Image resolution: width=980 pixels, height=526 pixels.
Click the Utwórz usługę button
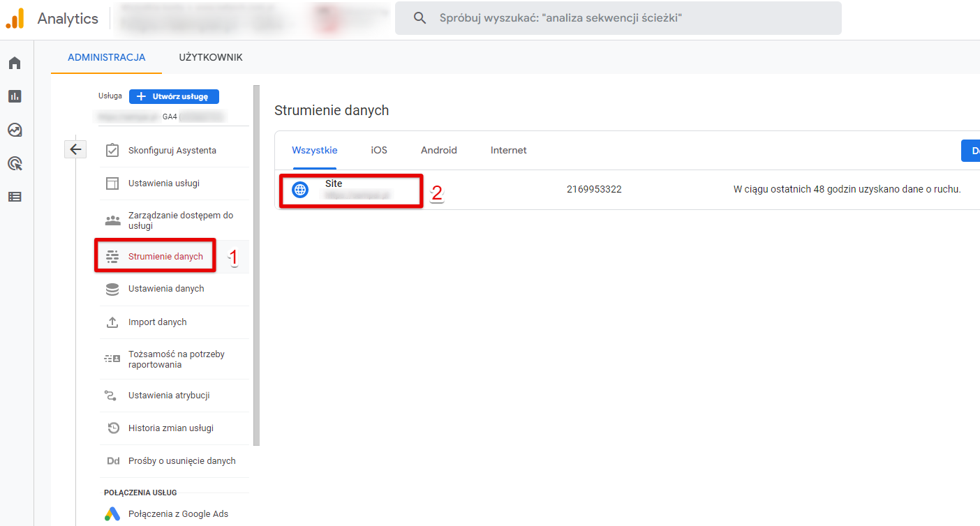click(x=174, y=96)
